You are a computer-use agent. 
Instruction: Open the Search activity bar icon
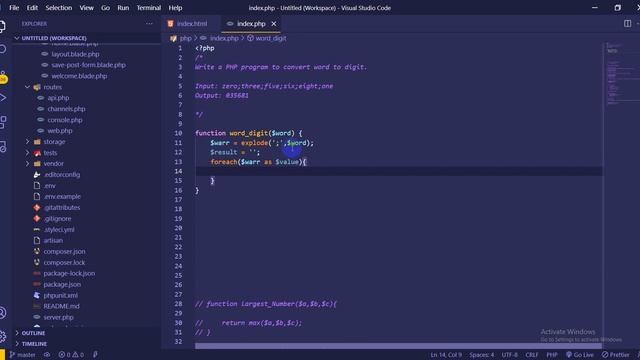2,49
